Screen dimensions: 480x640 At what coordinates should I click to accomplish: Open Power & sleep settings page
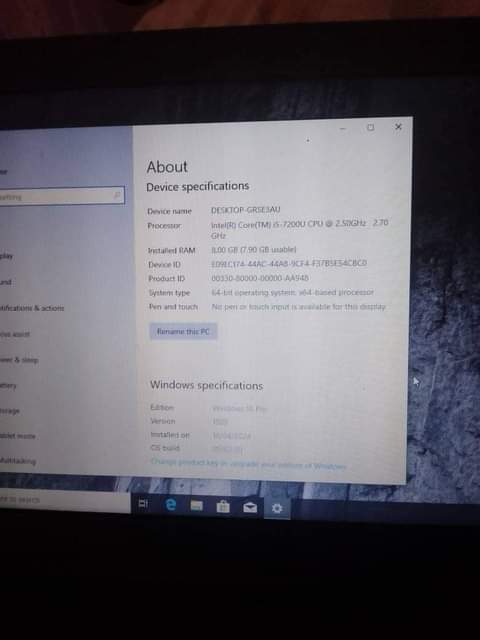[19, 360]
